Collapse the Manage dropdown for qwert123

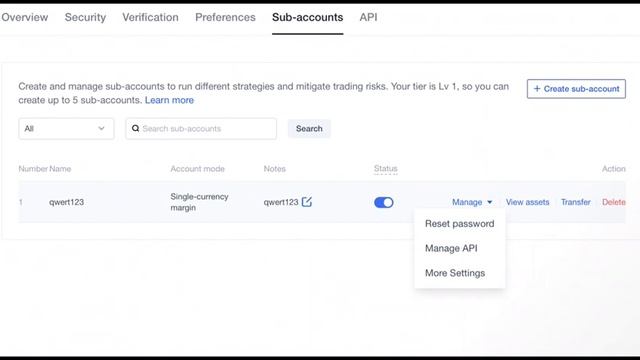(x=472, y=202)
